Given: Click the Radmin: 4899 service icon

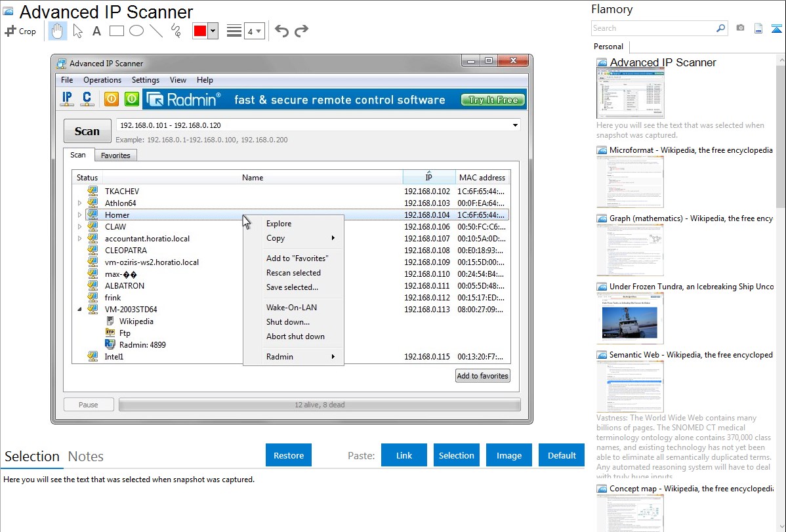Looking at the screenshot, I should click(110, 344).
